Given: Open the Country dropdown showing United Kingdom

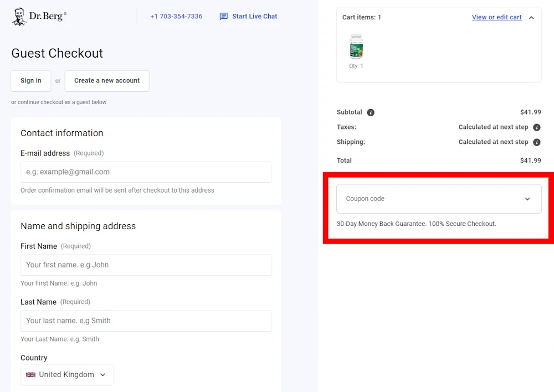Looking at the screenshot, I should 67,375.
